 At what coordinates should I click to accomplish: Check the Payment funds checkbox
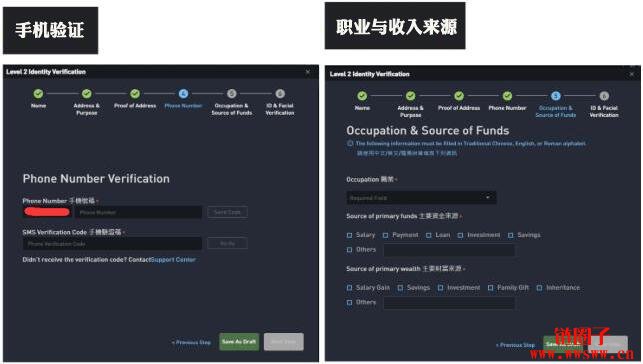pos(385,235)
